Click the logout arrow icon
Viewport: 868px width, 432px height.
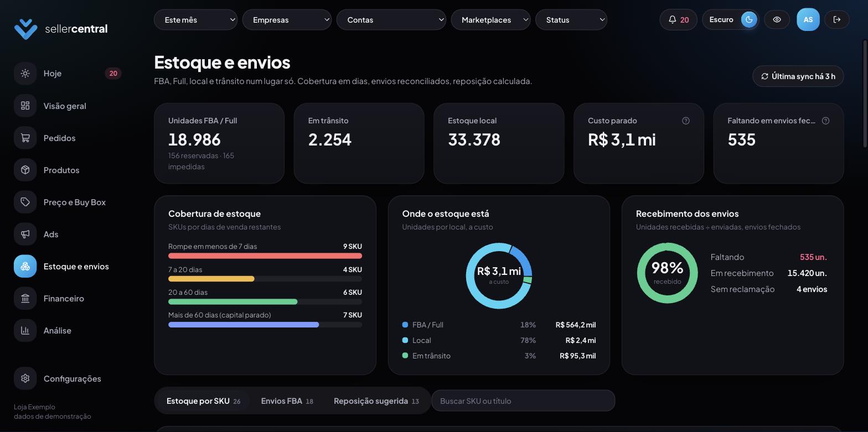[x=837, y=20]
